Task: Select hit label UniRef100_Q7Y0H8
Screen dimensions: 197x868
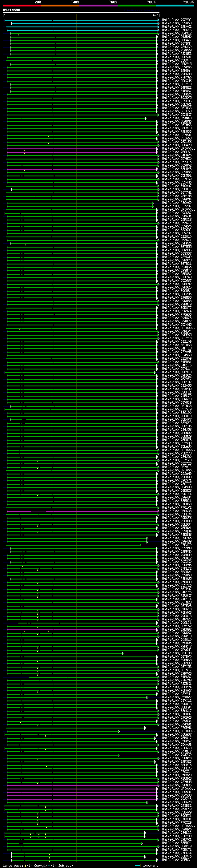Action: [x=177, y=352]
